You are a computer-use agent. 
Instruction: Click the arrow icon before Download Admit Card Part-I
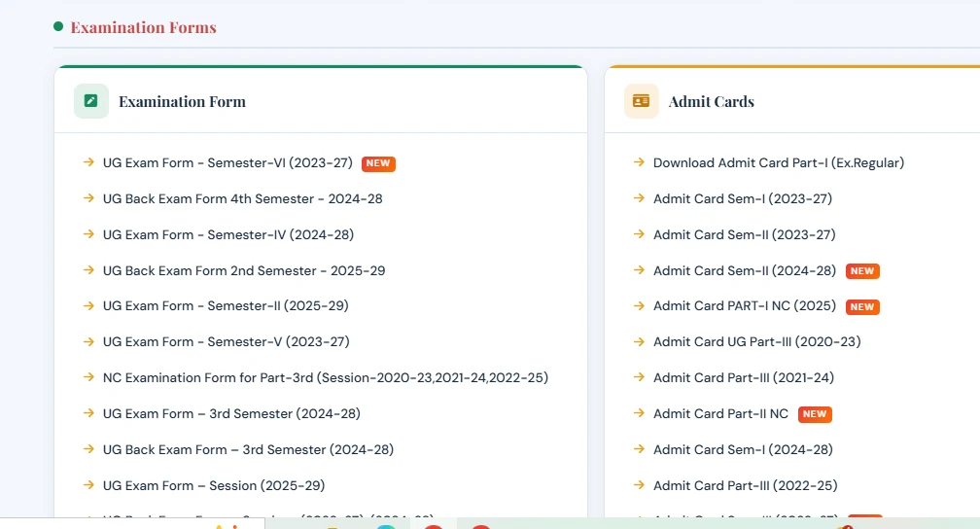coord(639,162)
